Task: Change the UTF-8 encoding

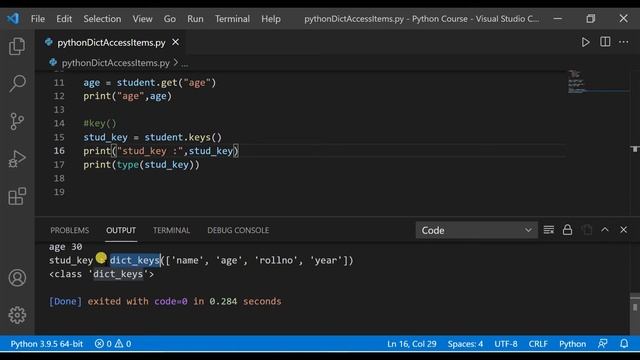Action: click(506, 344)
